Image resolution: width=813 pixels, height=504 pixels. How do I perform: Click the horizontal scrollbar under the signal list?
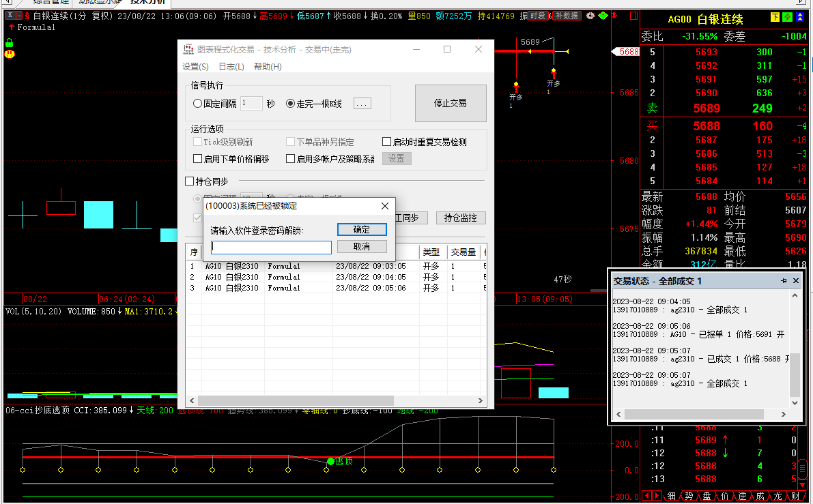(x=296, y=401)
